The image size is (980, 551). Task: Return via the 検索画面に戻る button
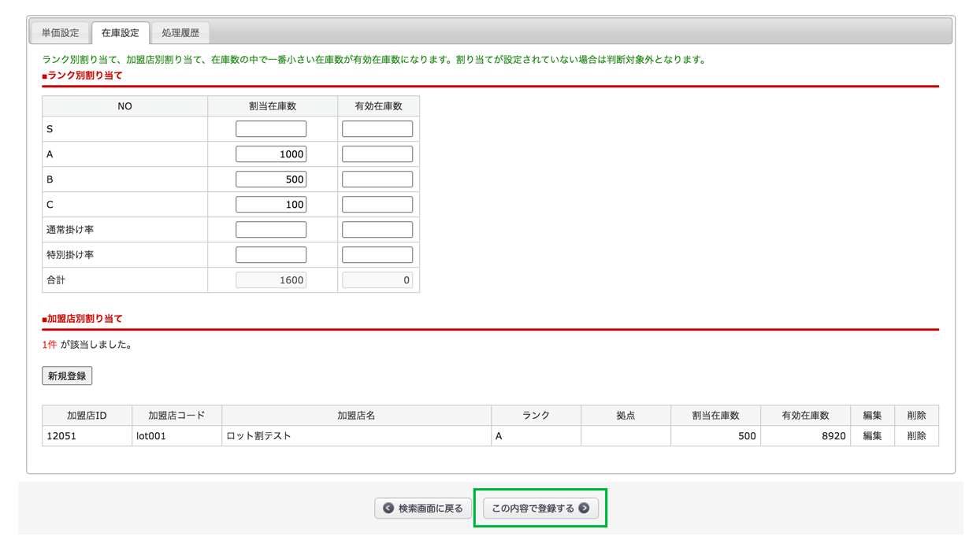[423, 508]
